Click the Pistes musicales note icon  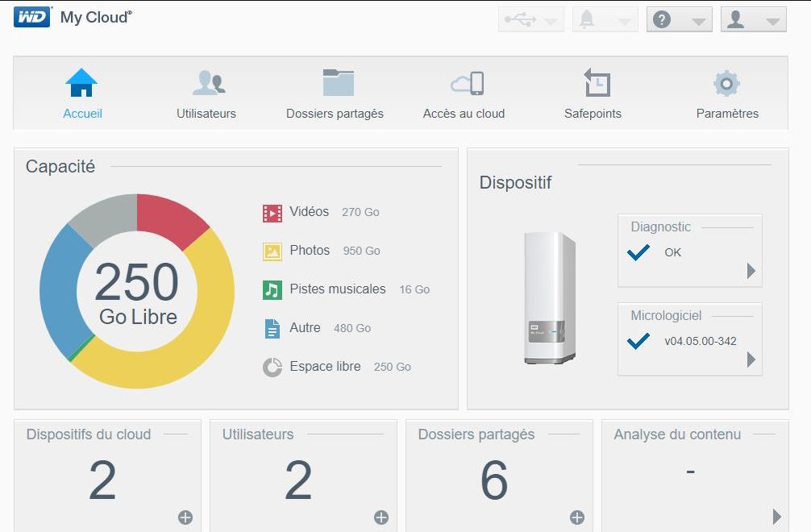point(272,290)
